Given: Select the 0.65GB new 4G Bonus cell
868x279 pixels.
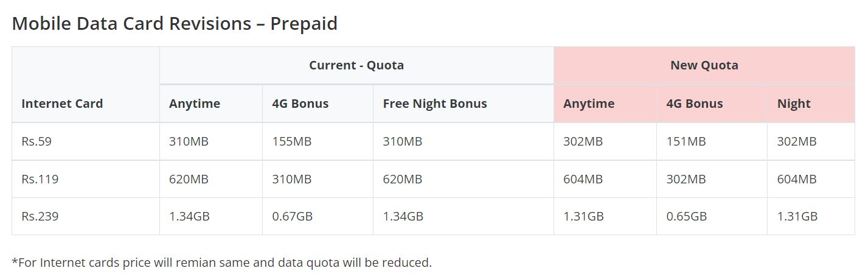Looking at the screenshot, I should pyautogui.click(x=686, y=216).
